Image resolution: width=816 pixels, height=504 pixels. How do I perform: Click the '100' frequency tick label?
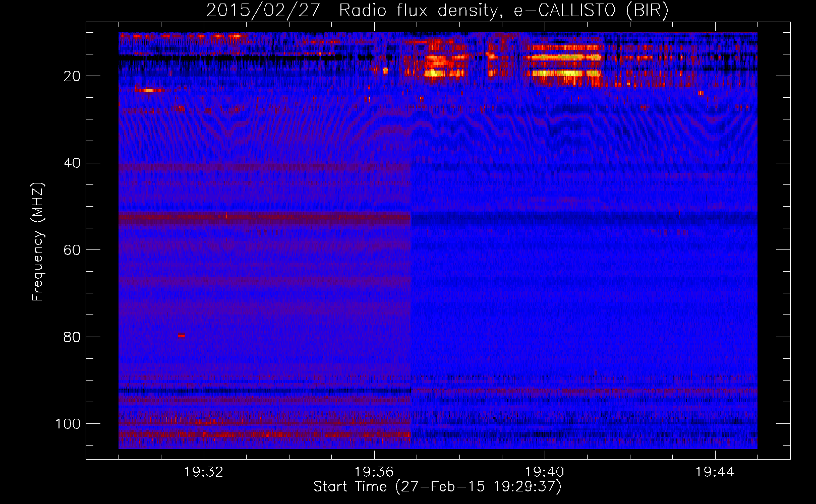68,424
